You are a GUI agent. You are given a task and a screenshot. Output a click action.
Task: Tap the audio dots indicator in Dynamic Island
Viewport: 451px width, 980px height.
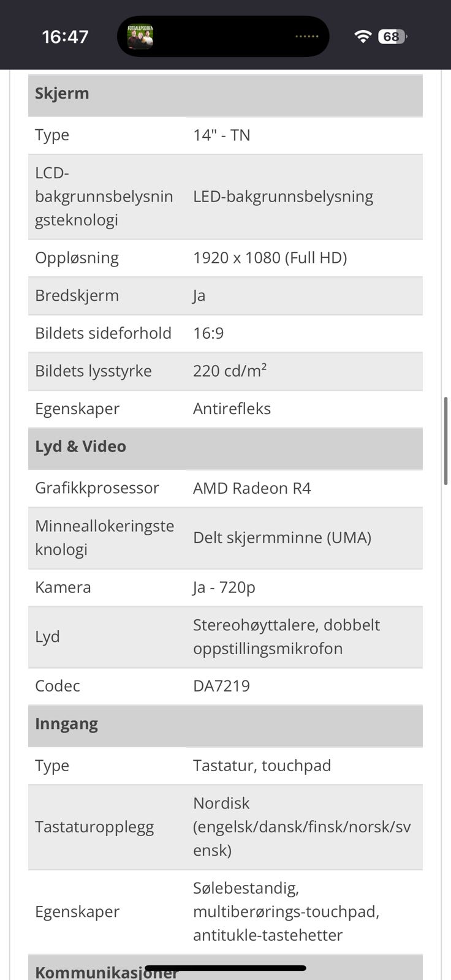[306, 37]
